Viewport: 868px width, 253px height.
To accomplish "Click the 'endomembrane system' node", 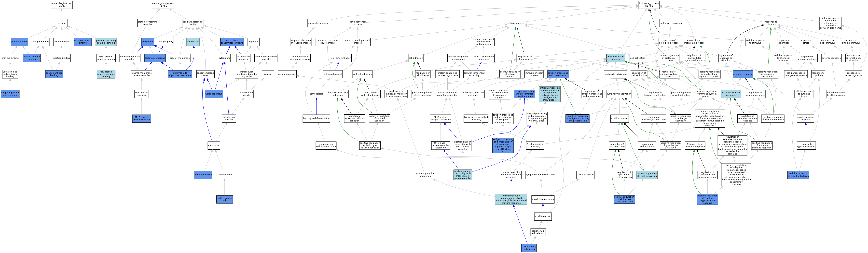I will [x=205, y=74].
